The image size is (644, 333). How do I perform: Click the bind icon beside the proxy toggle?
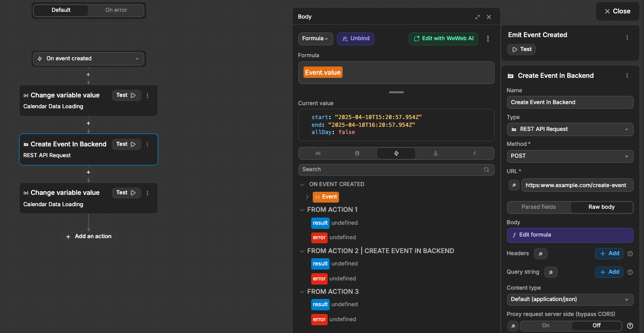coord(513,325)
